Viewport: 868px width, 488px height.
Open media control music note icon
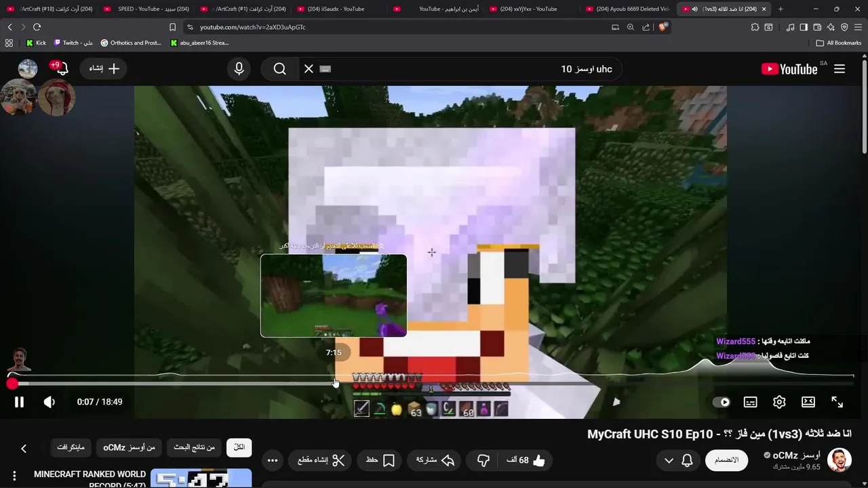click(x=790, y=27)
